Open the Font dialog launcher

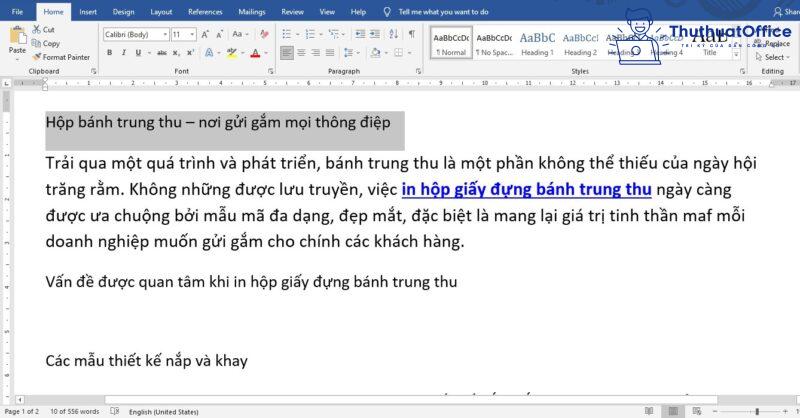270,71
